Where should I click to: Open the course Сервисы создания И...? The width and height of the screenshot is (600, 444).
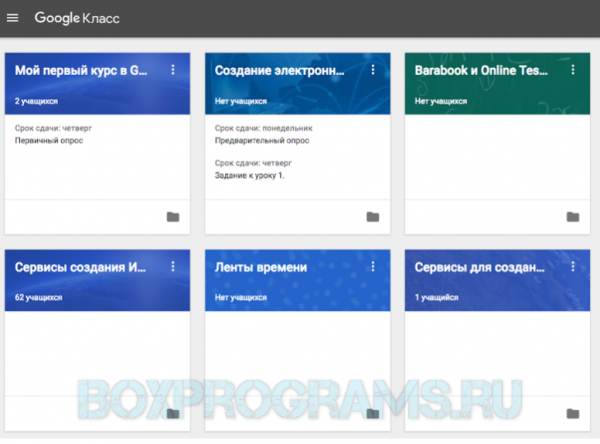[80, 267]
